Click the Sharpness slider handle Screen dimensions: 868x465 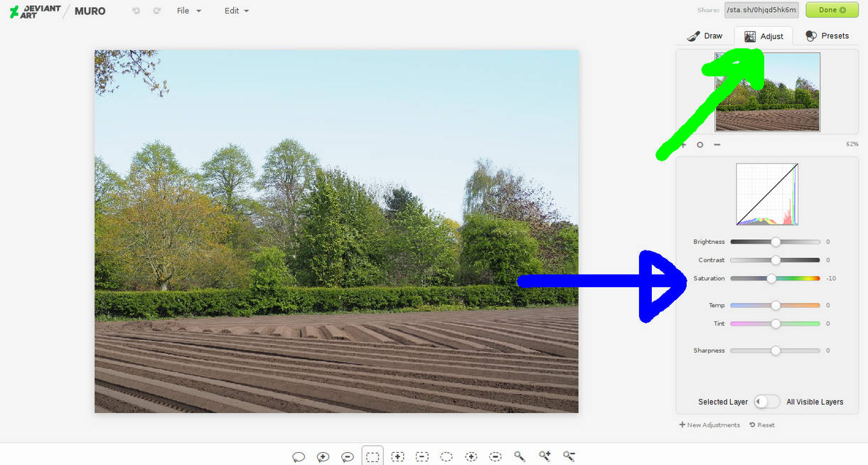tap(776, 351)
